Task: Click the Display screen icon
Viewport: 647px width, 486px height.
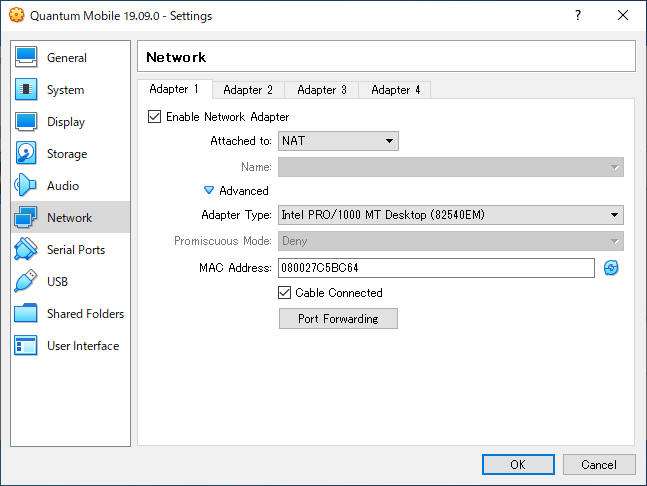Action: click(x=26, y=122)
